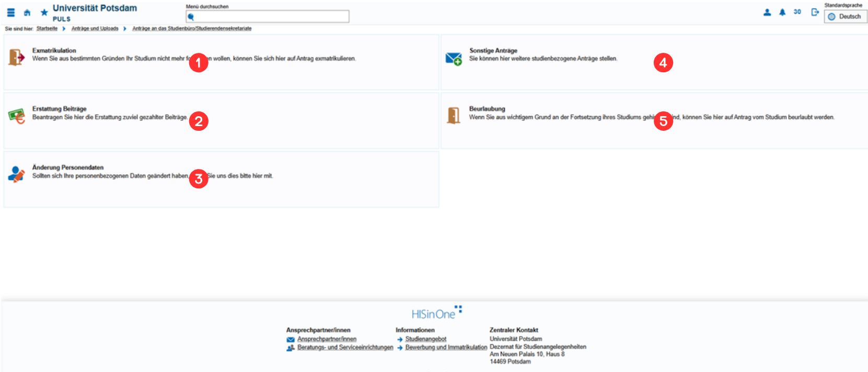
Task: Open the Deutsch language dropdown
Action: pyautogui.click(x=845, y=17)
